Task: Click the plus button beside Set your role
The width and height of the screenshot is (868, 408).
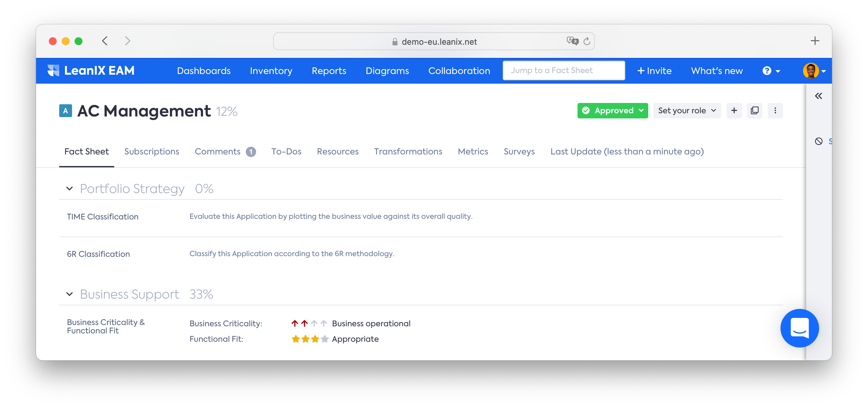Action: (x=734, y=110)
